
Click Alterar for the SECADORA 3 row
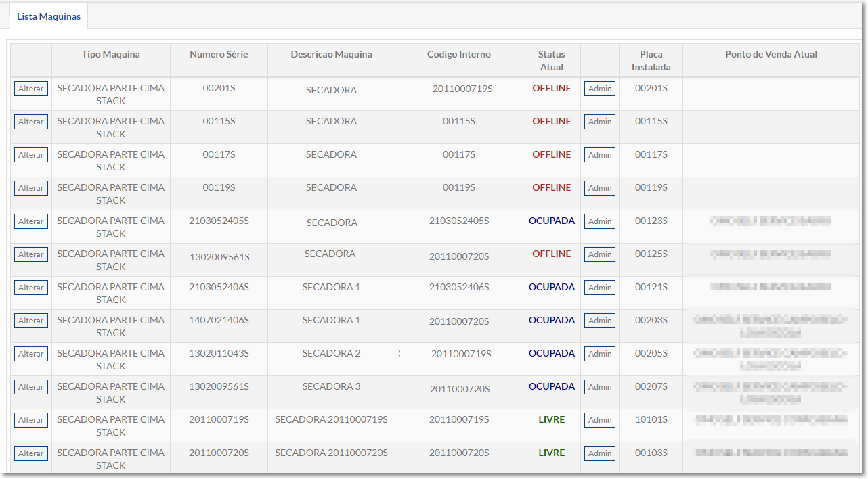[31, 387]
